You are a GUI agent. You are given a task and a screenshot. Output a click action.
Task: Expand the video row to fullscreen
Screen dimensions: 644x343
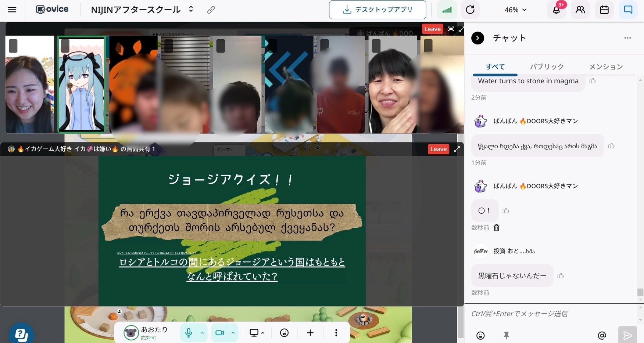pyautogui.click(x=461, y=29)
